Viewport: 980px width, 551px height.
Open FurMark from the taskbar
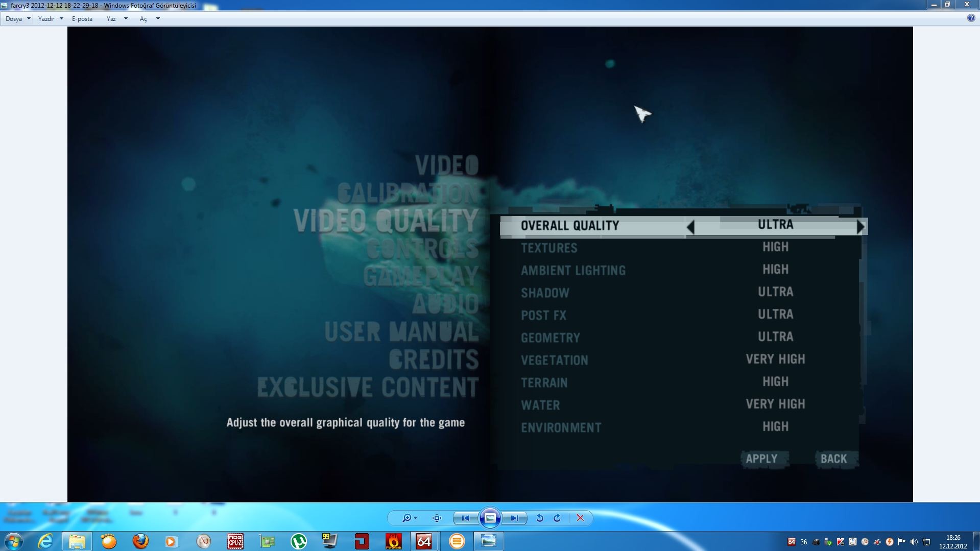click(393, 541)
